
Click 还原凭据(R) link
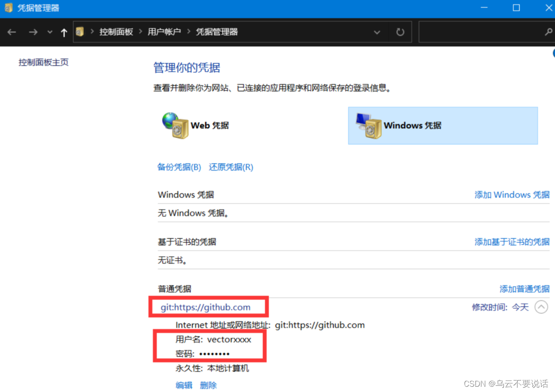point(231,167)
